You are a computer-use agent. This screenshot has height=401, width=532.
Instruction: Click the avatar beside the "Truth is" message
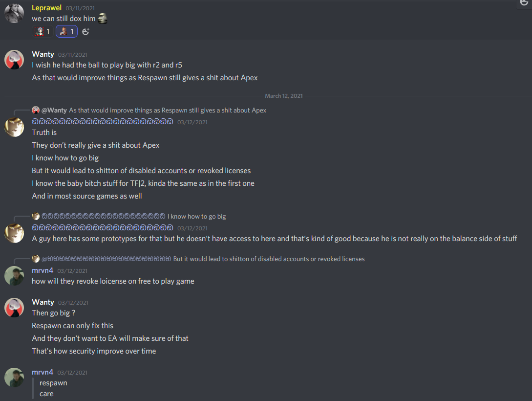[x=14, y=127]
